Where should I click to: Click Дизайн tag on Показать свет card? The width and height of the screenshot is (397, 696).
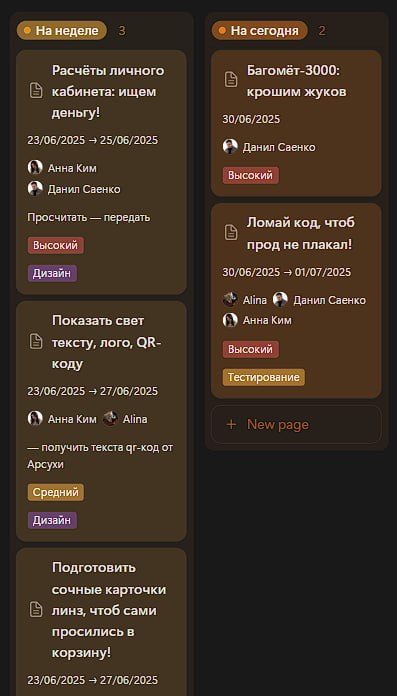(52, 520)
